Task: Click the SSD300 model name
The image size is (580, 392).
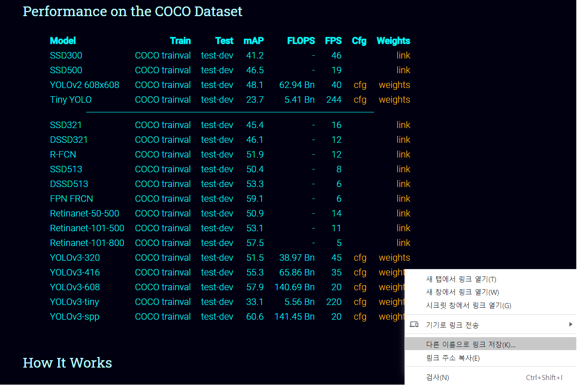Action: 66,55
